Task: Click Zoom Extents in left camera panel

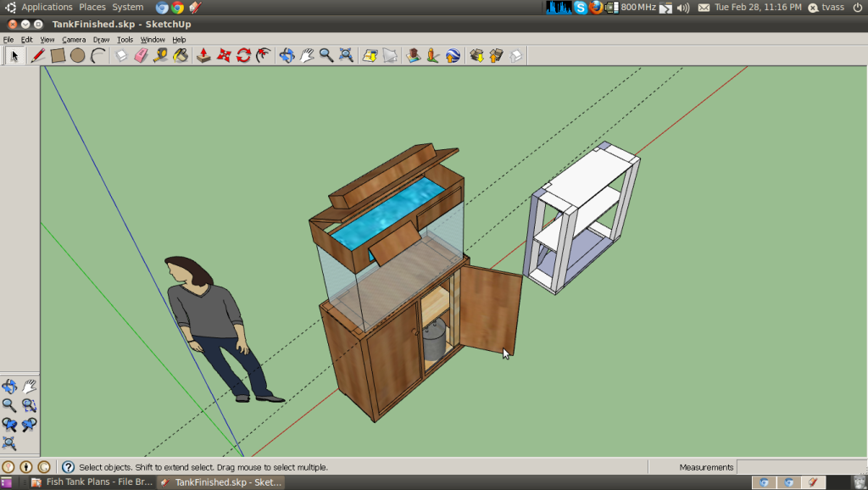Action: pyautogui.click(x=9, y=443)
